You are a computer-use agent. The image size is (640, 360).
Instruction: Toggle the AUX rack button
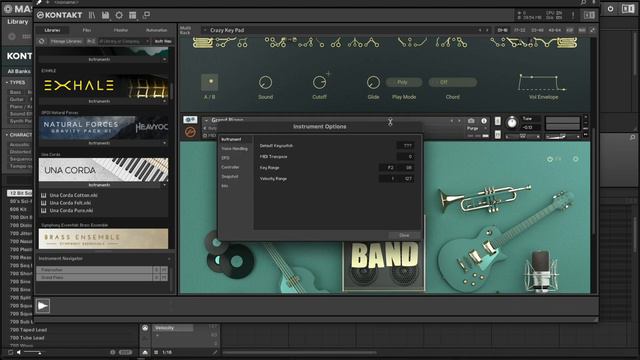[582, 30]
